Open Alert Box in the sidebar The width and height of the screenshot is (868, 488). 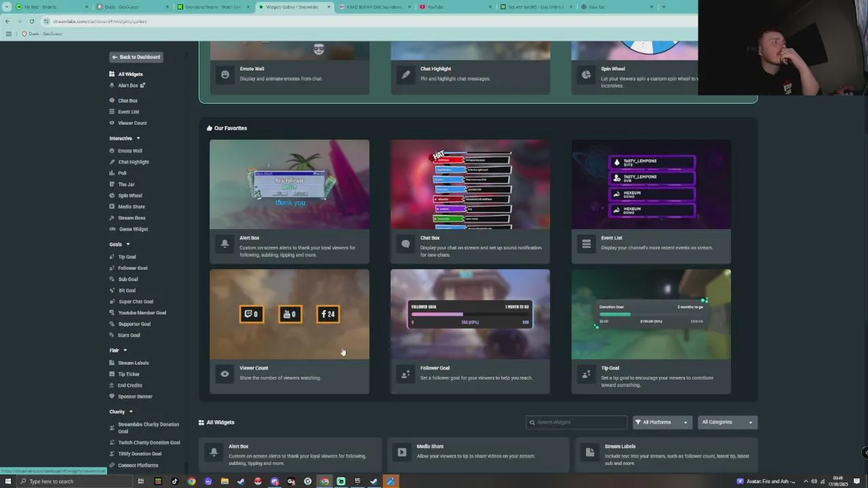coord(127,85)
